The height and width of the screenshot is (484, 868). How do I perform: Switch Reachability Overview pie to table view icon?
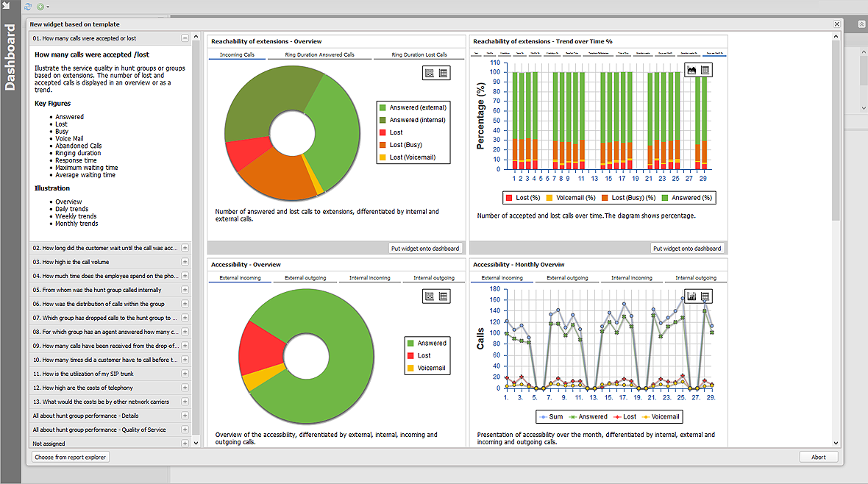(443, 73)
